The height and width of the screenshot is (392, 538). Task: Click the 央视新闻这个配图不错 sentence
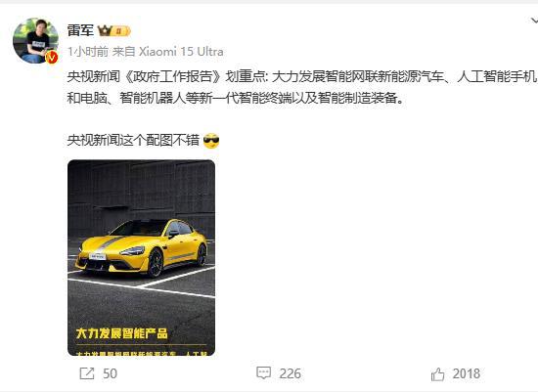[133, 141]
